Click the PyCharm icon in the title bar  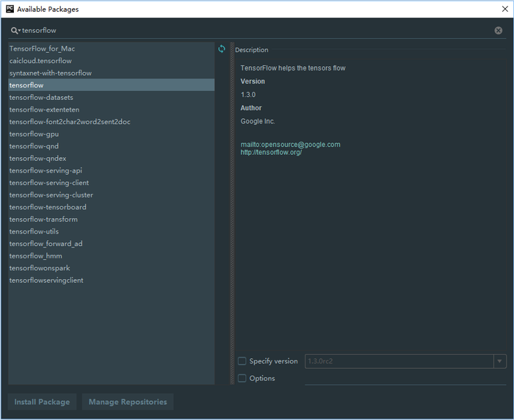tap(10, 9)
